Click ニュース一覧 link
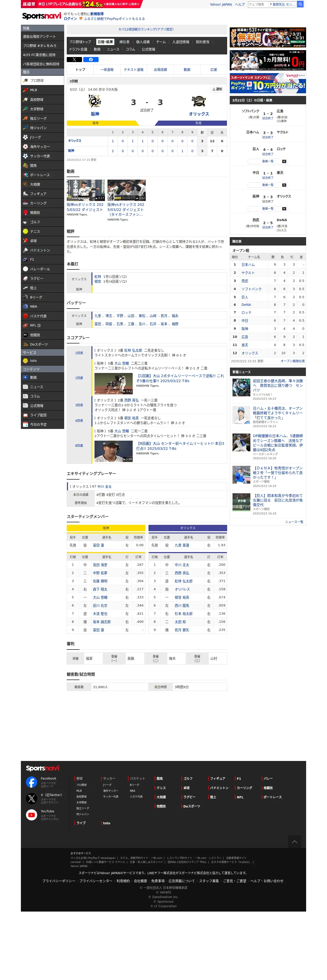Image resolution: width=327 pixels, height=980 pixels. (x=294, y=522)
